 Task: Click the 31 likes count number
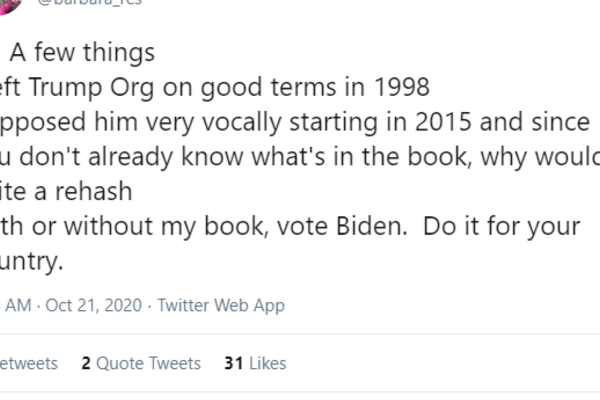234,363
